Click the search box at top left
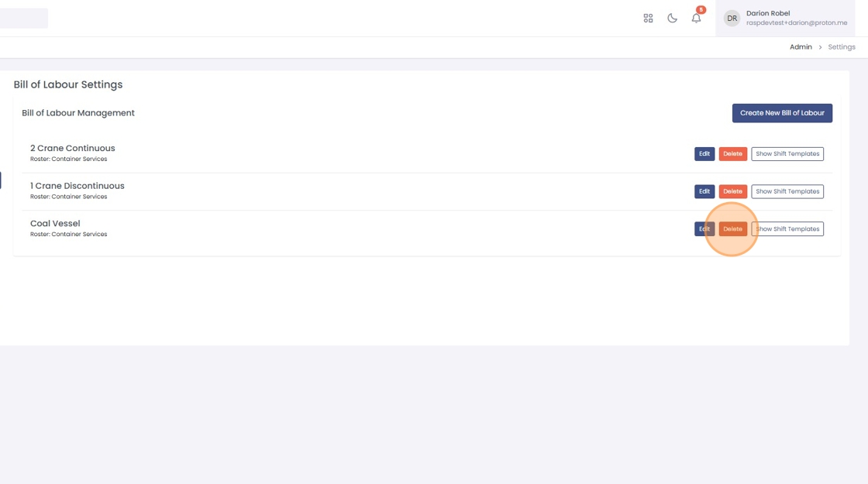Image resolution: width=868 pixels, height=484 pixels. 23,18
